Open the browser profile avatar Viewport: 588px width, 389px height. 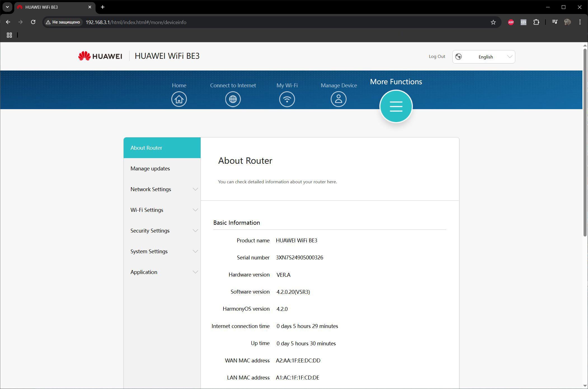(567, 22)
